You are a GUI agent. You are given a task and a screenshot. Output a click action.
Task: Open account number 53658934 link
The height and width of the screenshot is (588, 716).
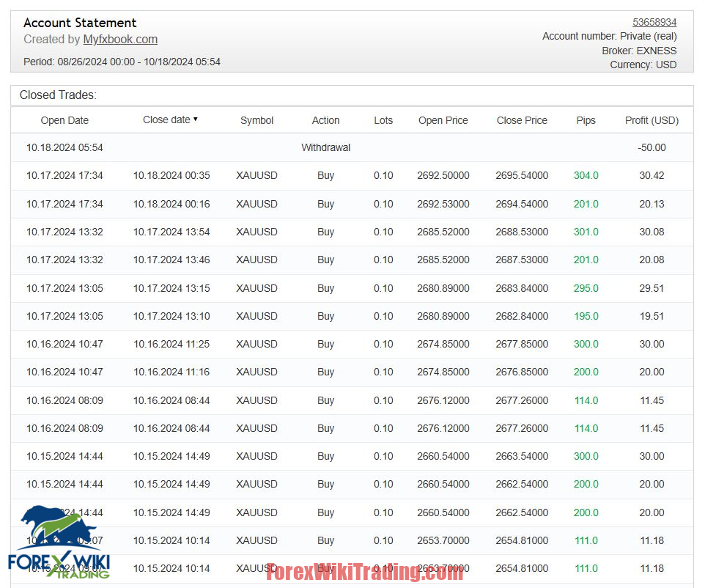coord(654,22)
